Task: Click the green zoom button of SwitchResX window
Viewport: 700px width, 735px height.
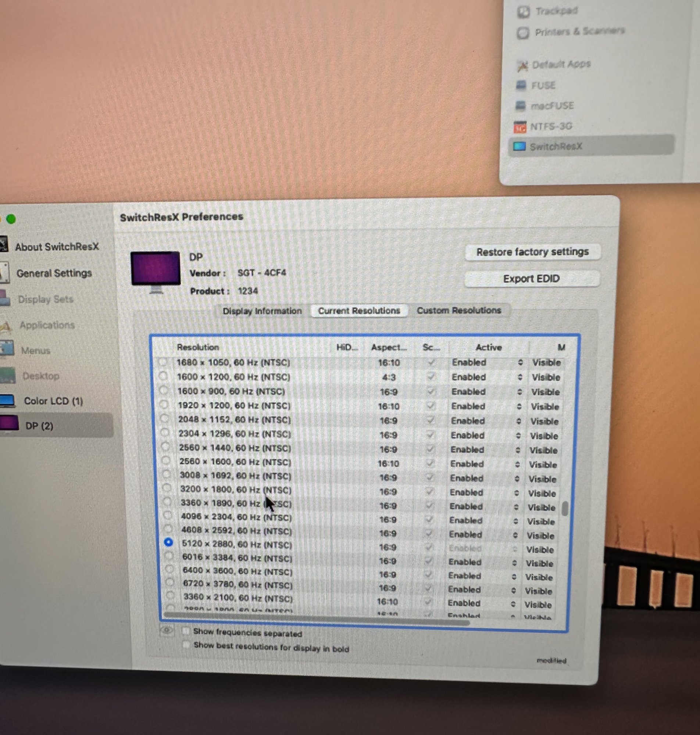Action: pyautogui.click(x=11, y=219)
